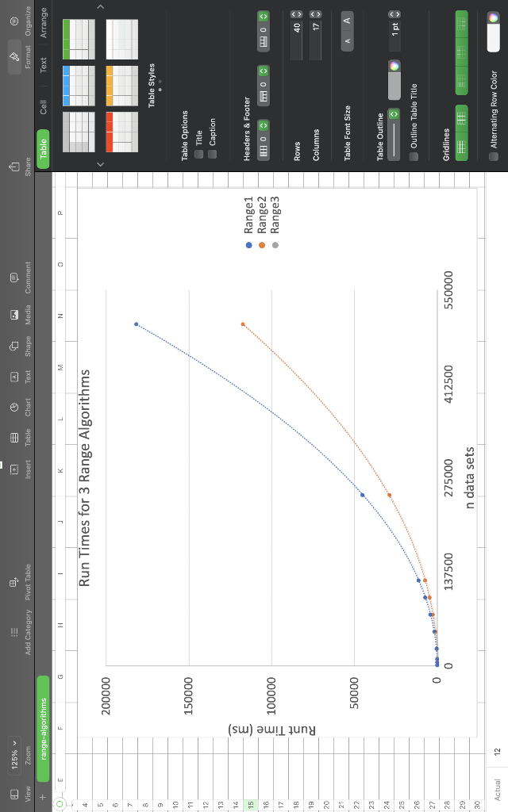Click the Chart toolbar icon
Viewport: 508px width, 812px height.
point(14,407)
